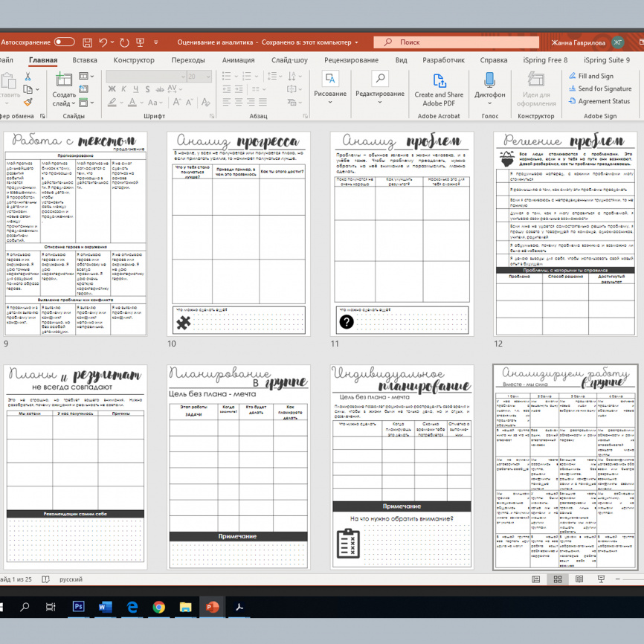Viewport: 644px width, 644px height.
Task: Select the Format Painter brush icon
Action: pos(28,103)
